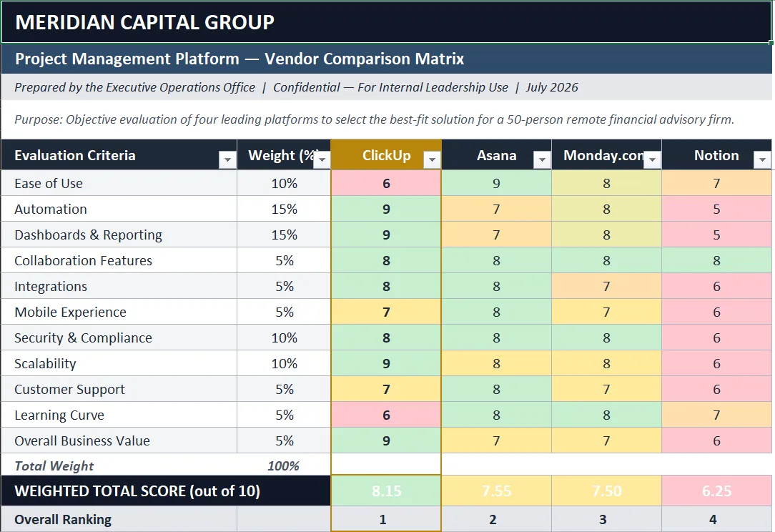Select the Overall Ranking label cell
The height and width of the screenshot is (532, 775).
click(119, 519)
